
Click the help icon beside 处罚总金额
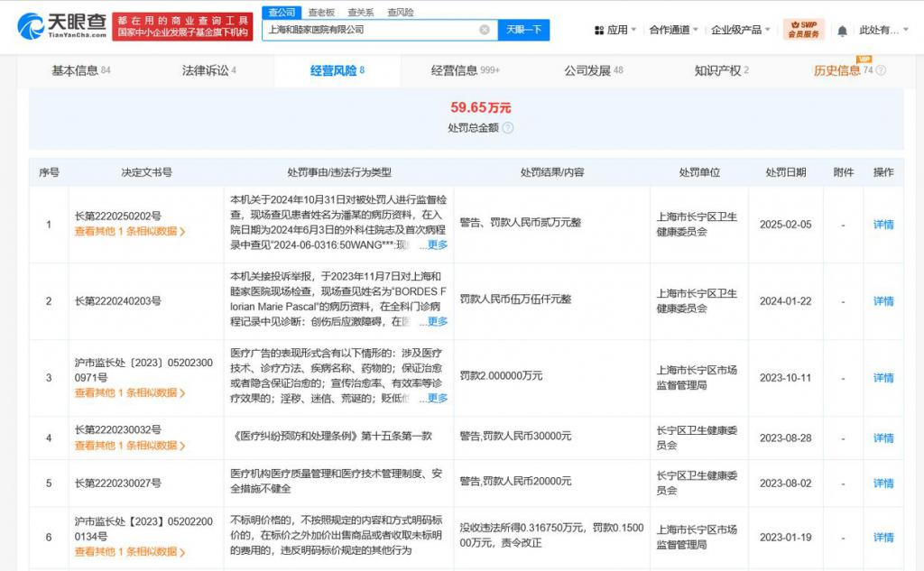pos(508,128)
